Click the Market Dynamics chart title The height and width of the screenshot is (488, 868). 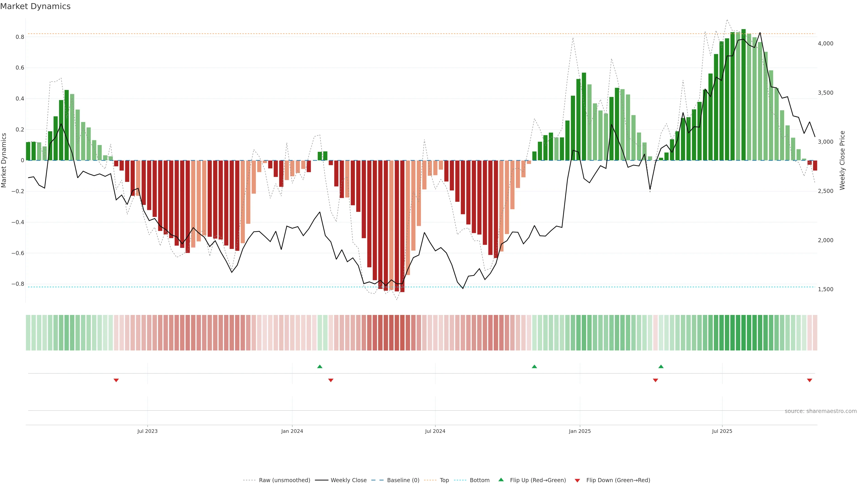(x=35, y=6)
